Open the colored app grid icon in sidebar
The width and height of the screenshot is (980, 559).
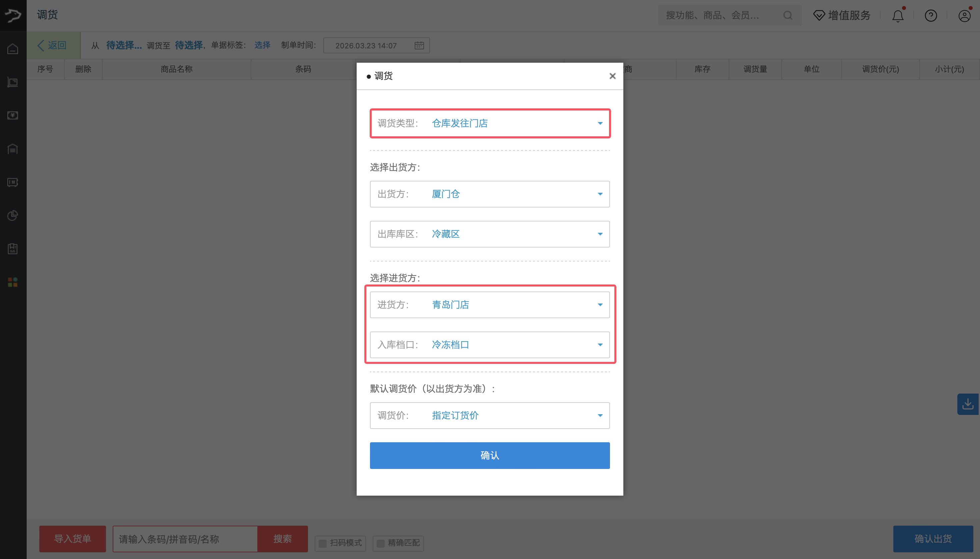(13, 282)
